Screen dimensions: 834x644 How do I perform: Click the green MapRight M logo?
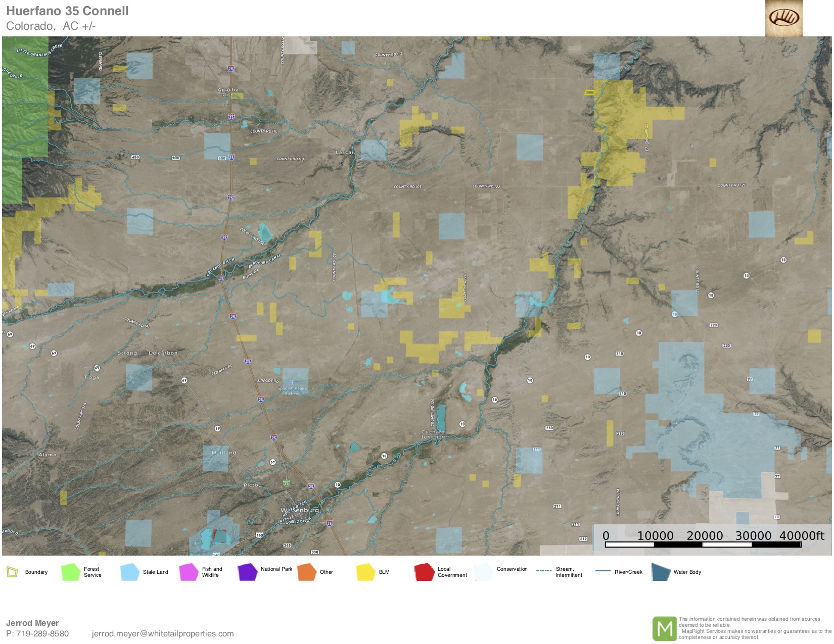coord(664,629)
